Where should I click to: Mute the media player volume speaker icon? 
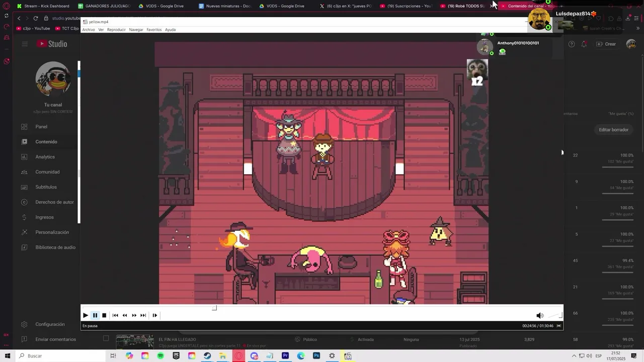540,315
